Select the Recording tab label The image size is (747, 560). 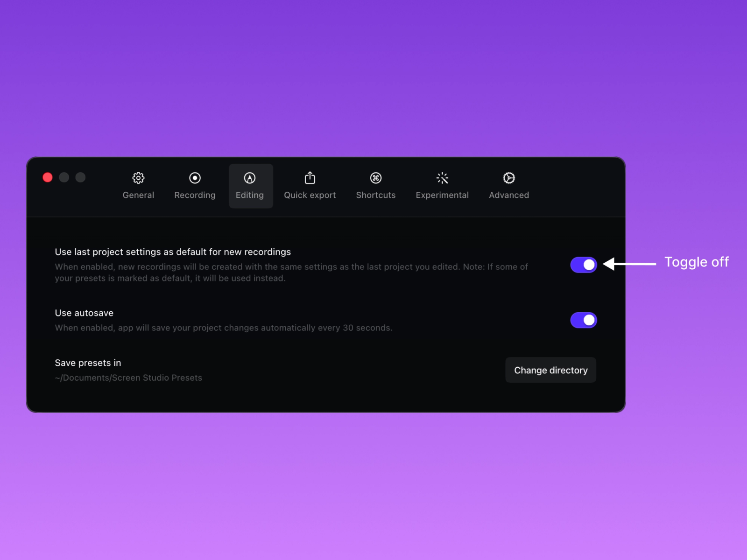[195, 195]
